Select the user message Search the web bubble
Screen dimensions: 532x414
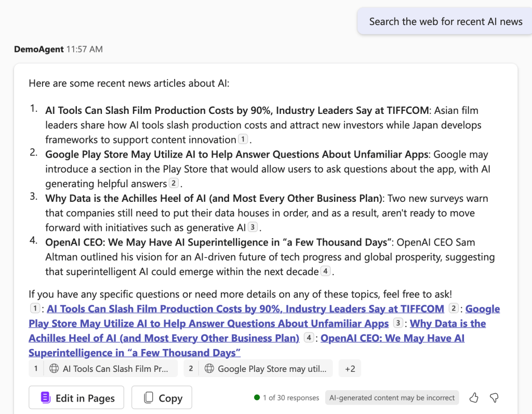coord(445,21)
